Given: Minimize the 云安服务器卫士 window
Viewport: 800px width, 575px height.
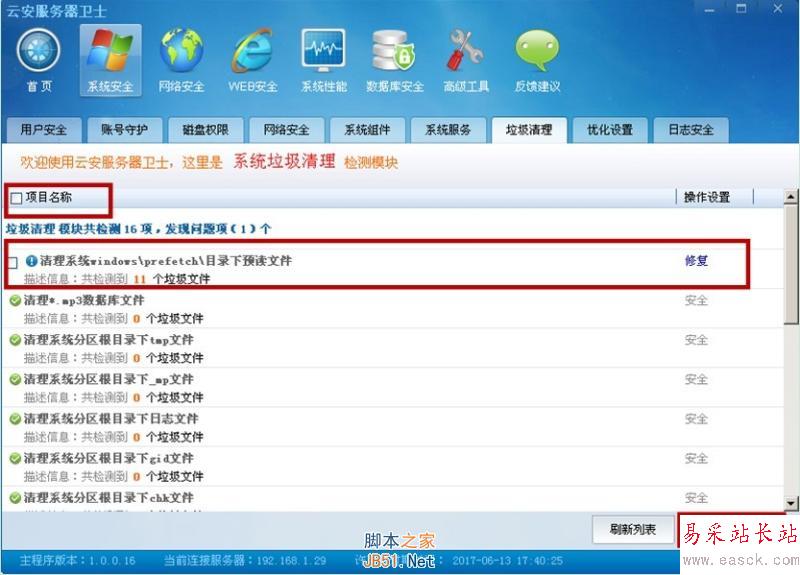Looking at the screenshot, I should pyautogui.click(x=709, y=10).
